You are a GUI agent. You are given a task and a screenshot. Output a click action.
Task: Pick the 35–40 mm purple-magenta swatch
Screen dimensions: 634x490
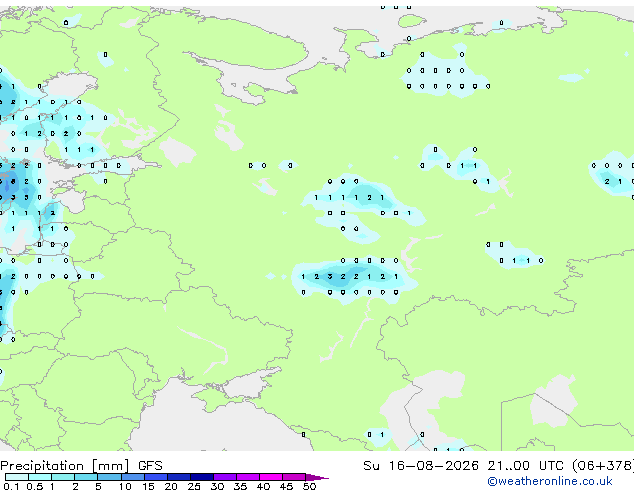click(x=248, y=477)
